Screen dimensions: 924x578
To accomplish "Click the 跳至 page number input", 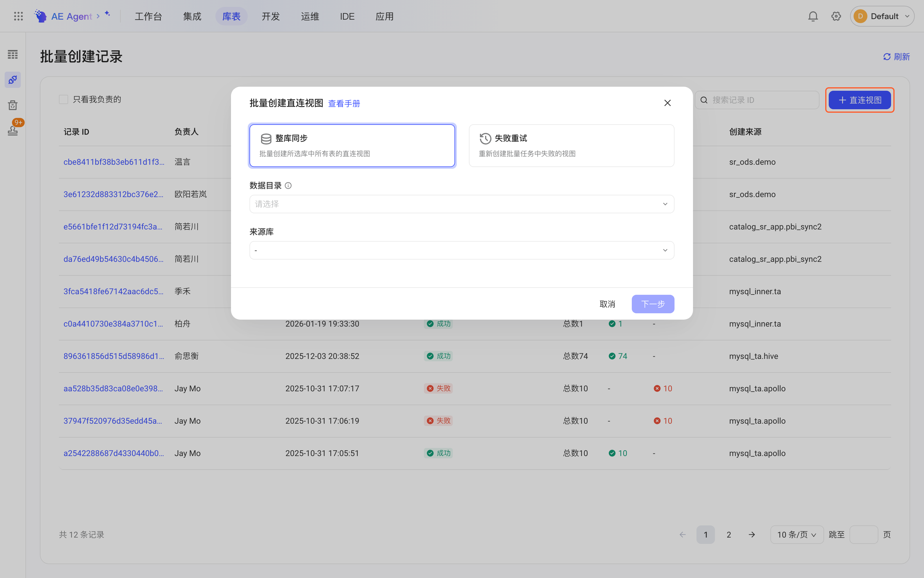I will pos(864,534).
